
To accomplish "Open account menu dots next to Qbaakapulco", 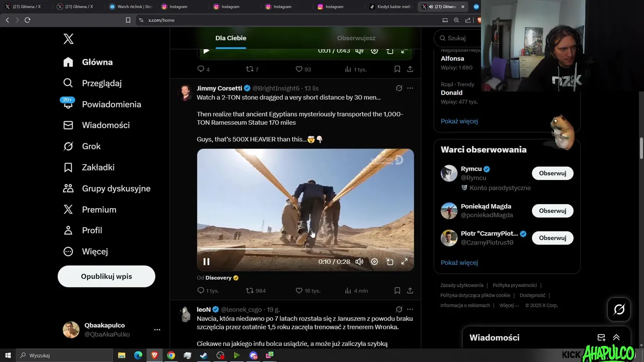I will (157, 330).
